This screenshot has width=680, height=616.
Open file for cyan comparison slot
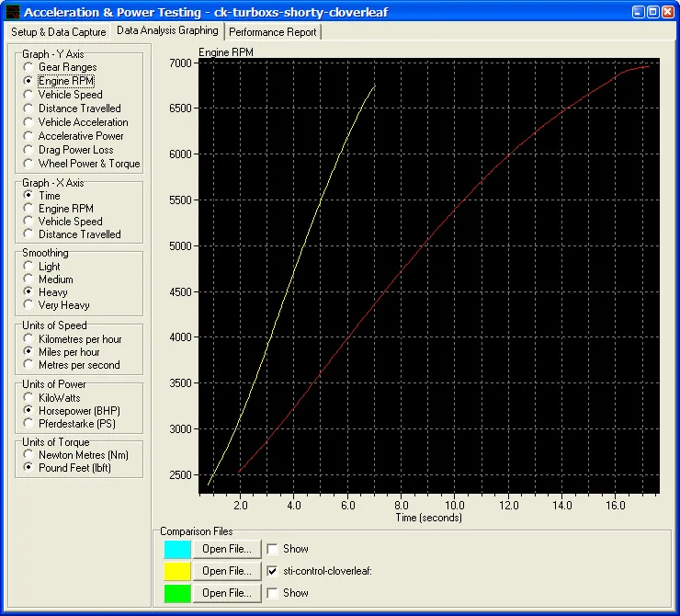pos(227,549)
